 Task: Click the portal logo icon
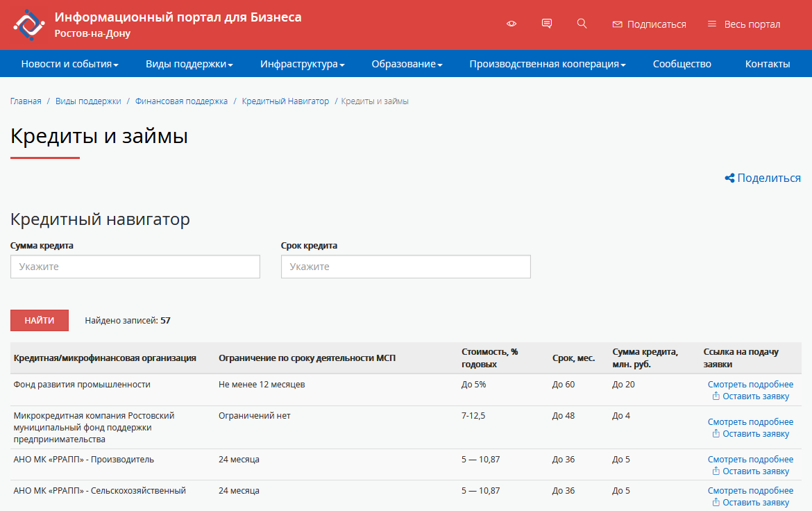click(x=29, y=24)
